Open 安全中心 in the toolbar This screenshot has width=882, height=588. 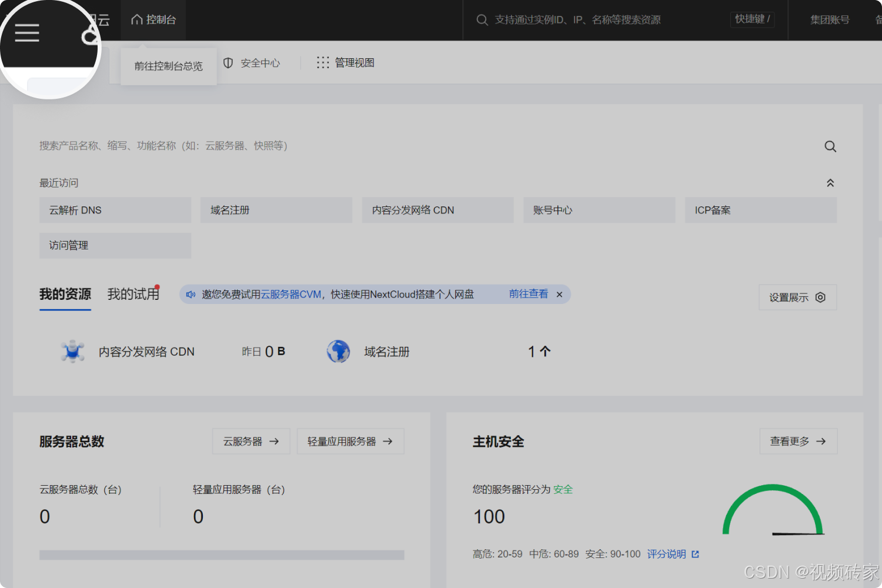(x=252, y=63)
